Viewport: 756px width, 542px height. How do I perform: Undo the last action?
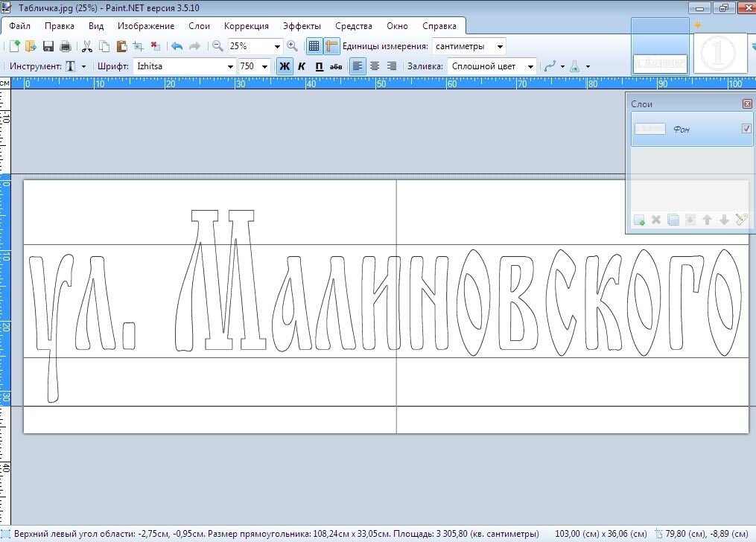pos(177,46)
